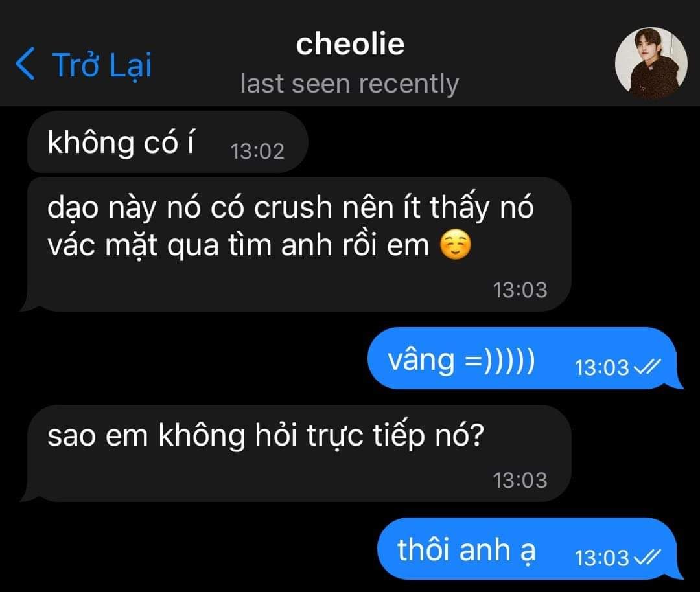Select the thôi anh ạ bubble

530,549
